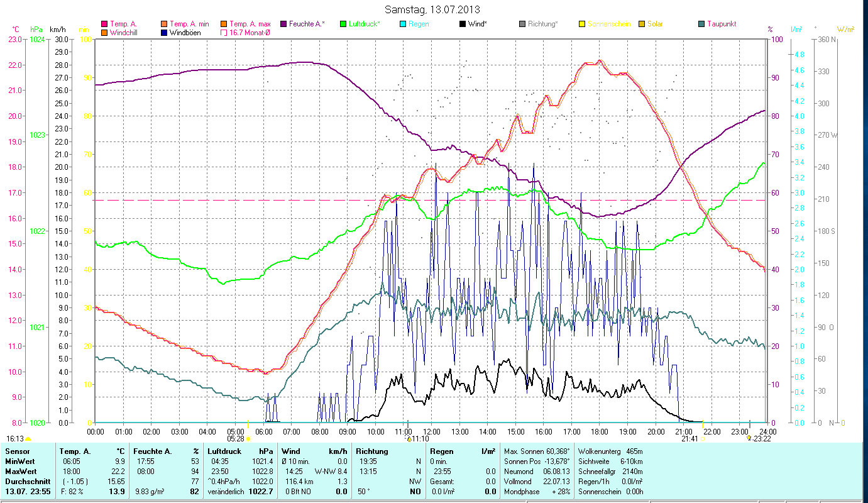Click the chart title Samstag, 13.07.2013

(434, 10)
